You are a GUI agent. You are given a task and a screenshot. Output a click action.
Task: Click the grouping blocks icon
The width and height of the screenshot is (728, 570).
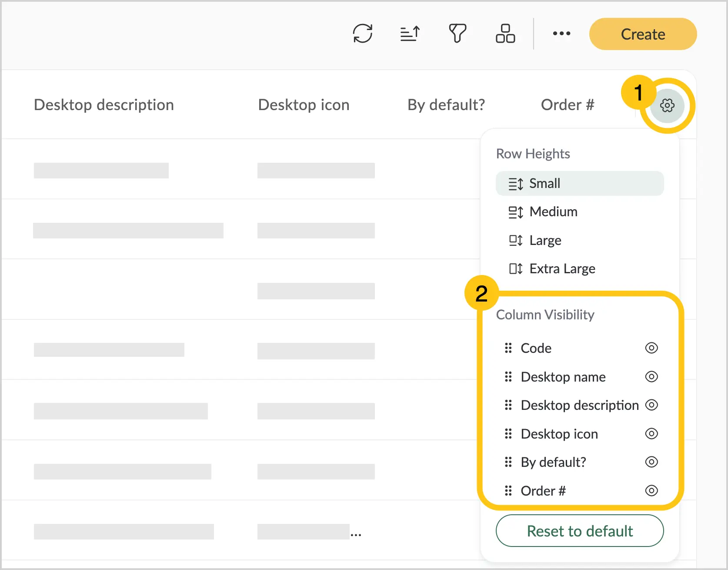point(505,34)
